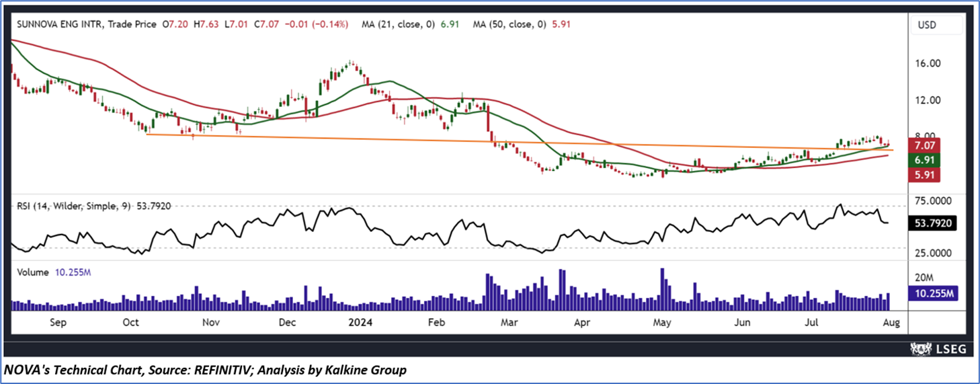Click the 25.0000 RSI axis label

[x=932, y=254]
